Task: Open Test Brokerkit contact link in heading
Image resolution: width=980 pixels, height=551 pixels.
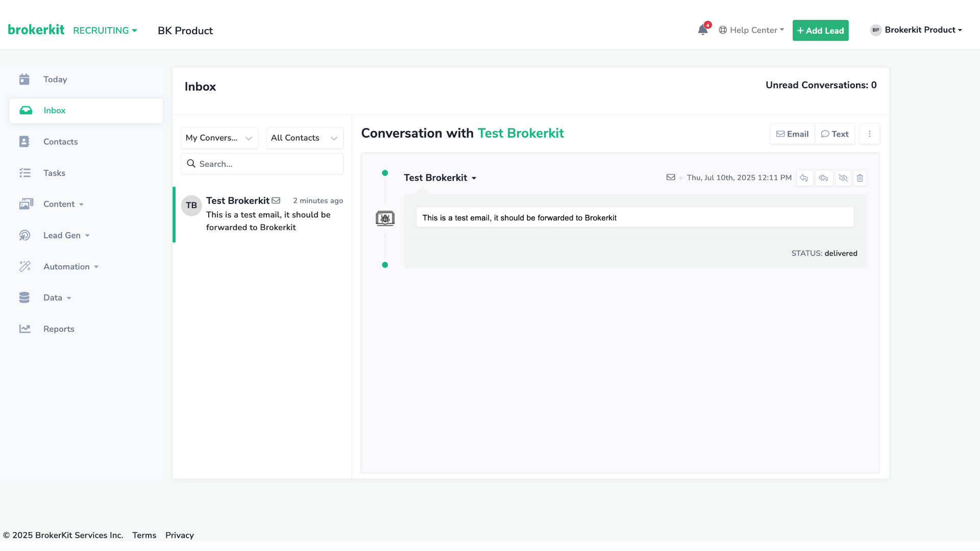Action: 521,133
